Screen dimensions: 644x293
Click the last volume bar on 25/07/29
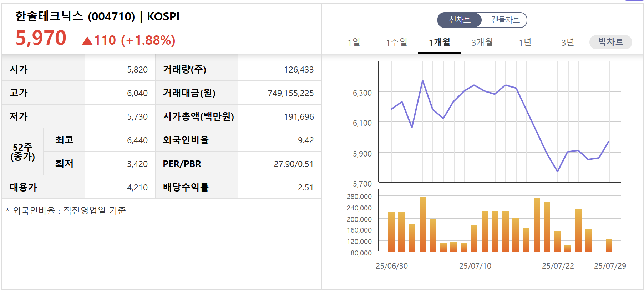(609, 245)
